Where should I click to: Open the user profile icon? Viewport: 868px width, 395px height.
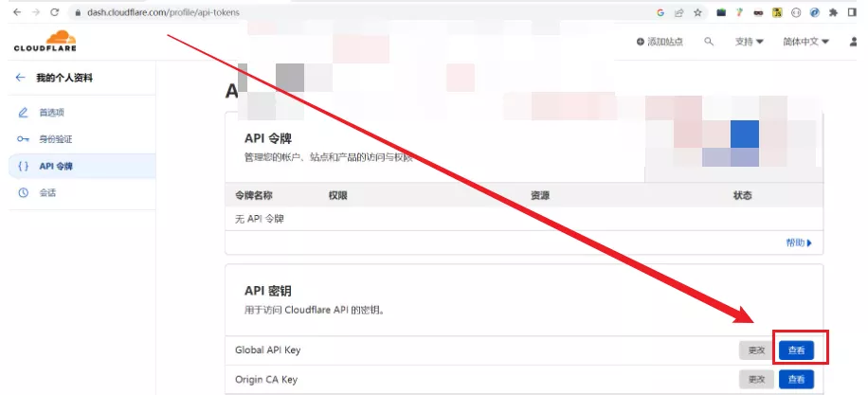click(x=854, y=42)
